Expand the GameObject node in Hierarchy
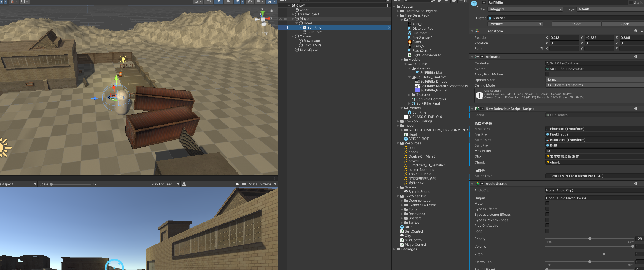 [293, 14]
